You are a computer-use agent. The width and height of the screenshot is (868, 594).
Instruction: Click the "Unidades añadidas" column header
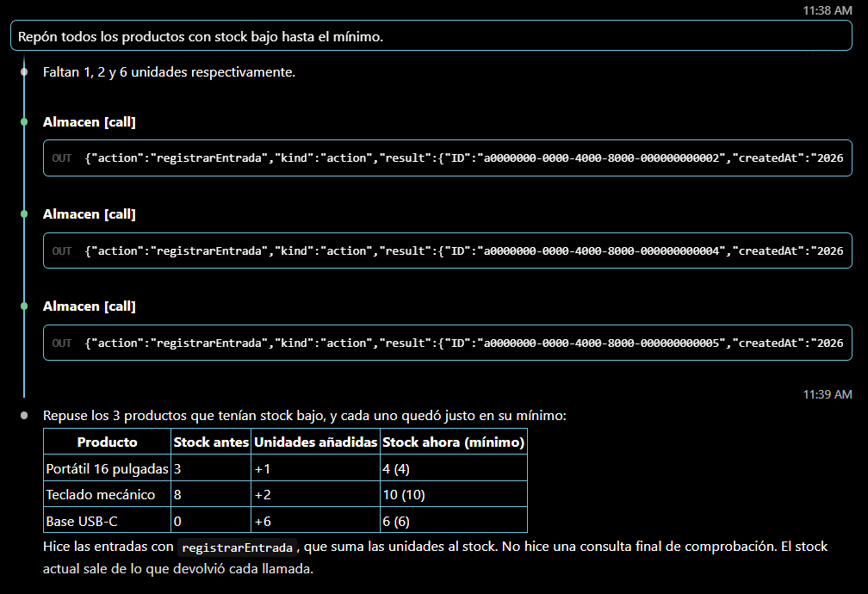tap(315, 442)
